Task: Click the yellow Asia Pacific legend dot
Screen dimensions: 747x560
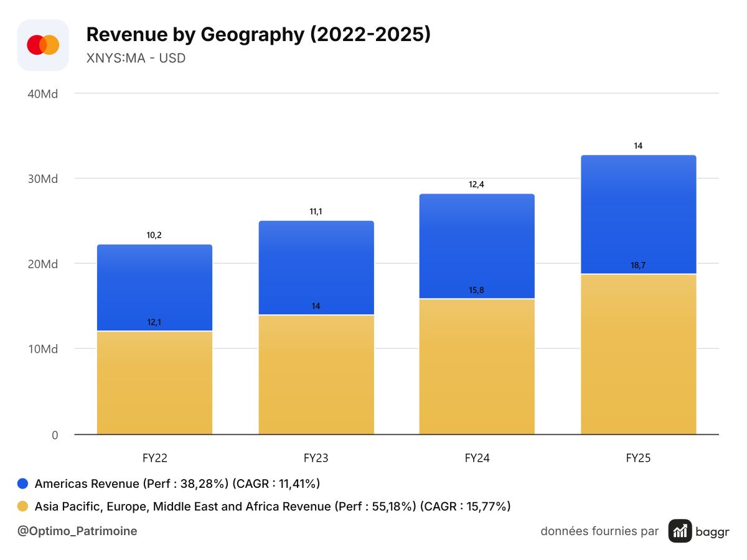Action: coord(23,506)
